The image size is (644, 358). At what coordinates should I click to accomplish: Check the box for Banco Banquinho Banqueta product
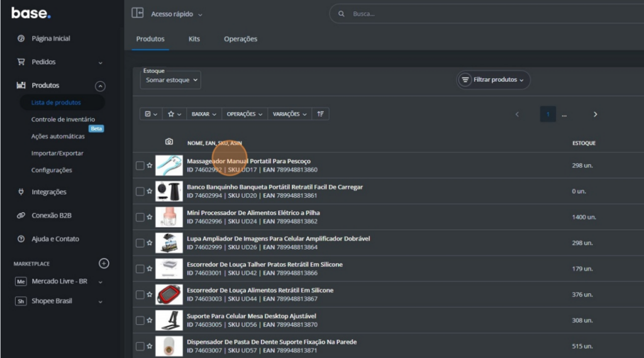click(x=140, y=191)
